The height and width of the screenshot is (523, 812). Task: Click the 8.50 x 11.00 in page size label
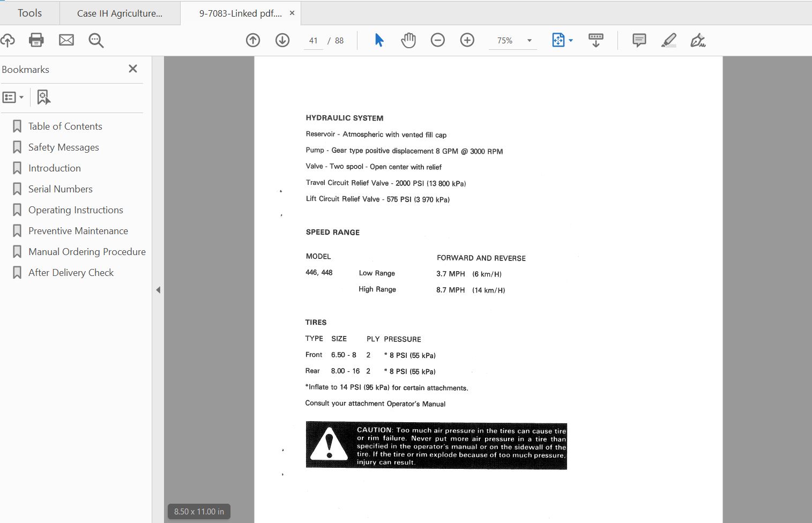coord(199,512)
